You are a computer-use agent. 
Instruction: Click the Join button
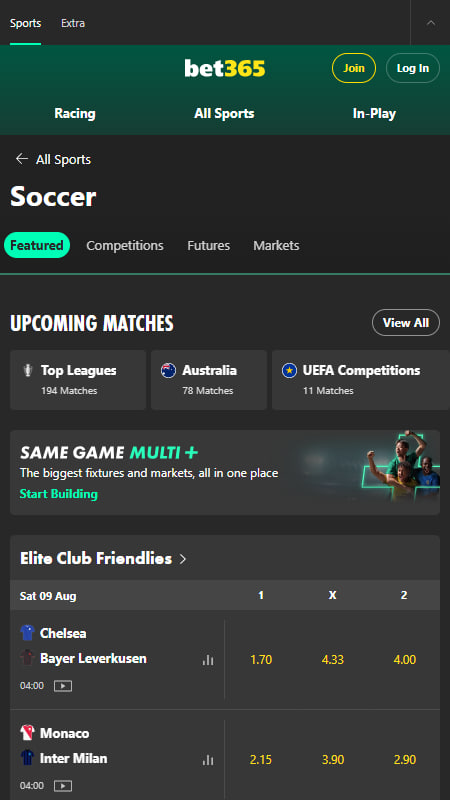tap(354, 68)
